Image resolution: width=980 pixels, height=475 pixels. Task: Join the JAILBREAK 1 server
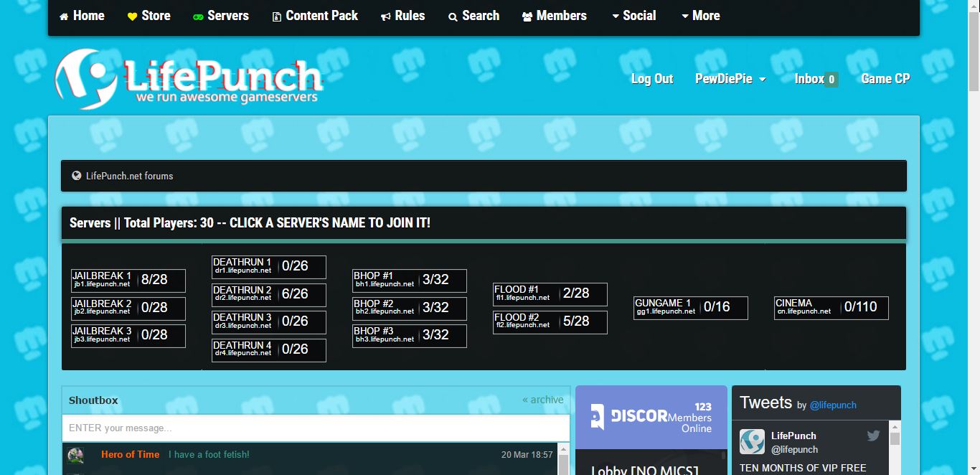[102, 276]
